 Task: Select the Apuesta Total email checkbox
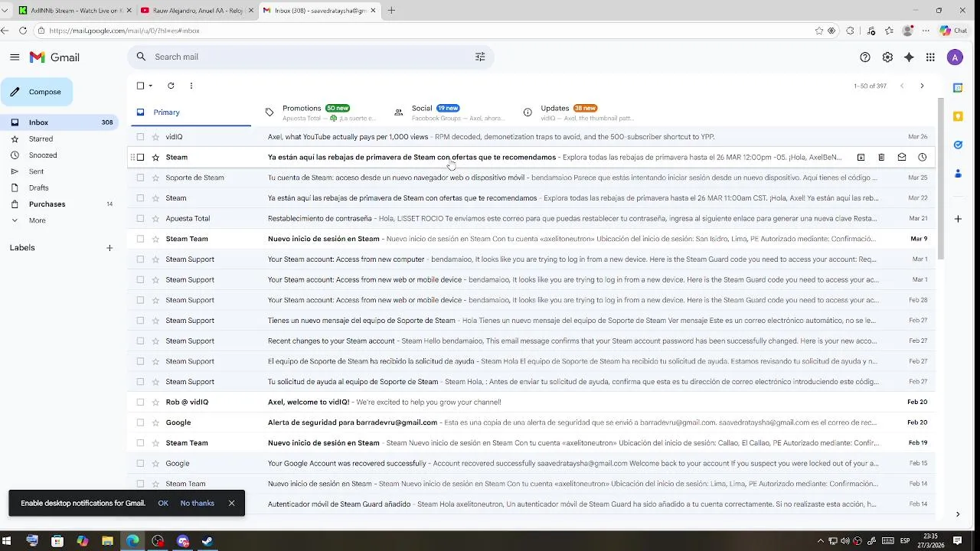(x=140, y=218)
